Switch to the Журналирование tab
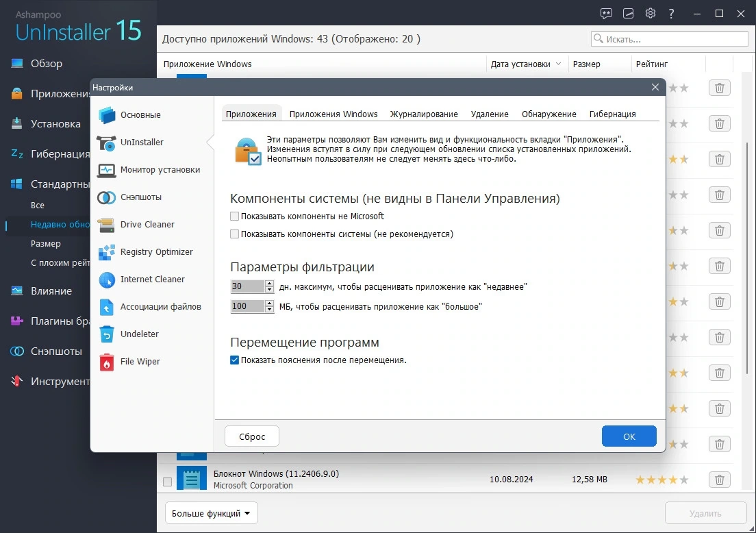756x533 pixels. tap(424, 114)
